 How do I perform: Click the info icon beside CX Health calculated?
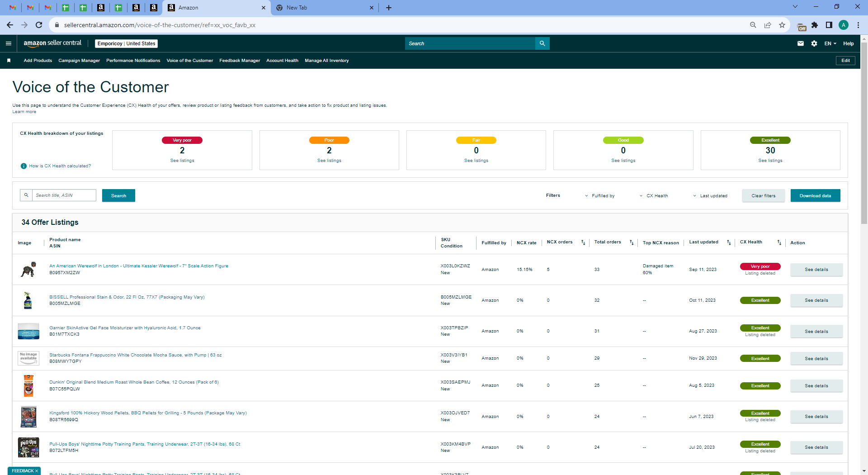24,166
